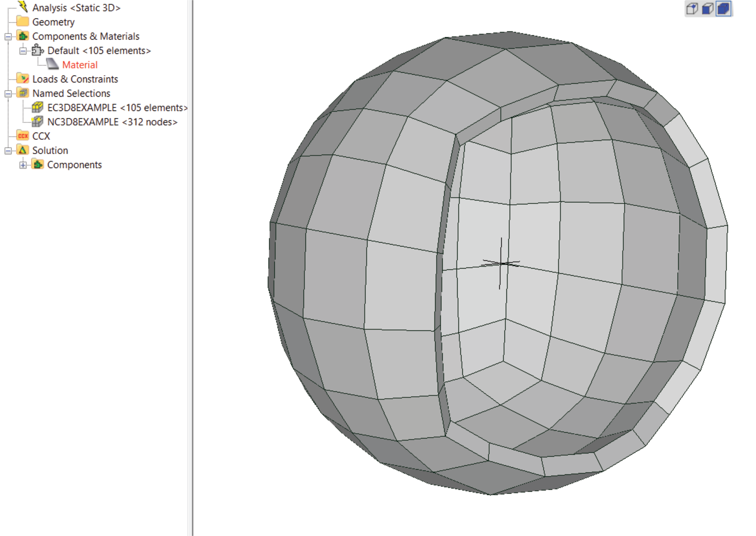The width and height of the screenshot is (756, 536).
Task: Collapse the Named Selections node
Action: tap(8, 93)
